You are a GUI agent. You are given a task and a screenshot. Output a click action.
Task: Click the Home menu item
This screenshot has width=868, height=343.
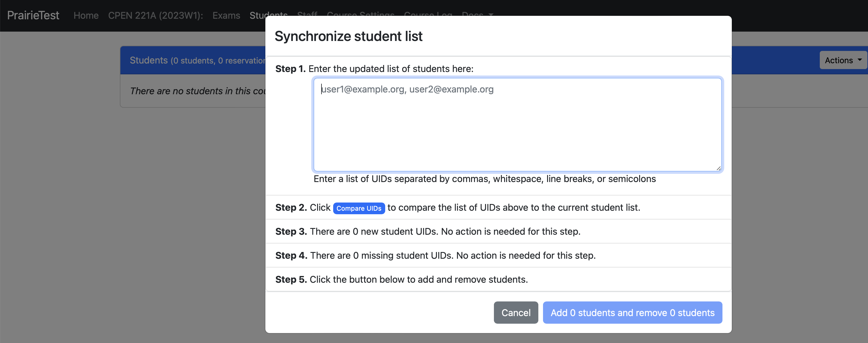[x=86, y=15]
